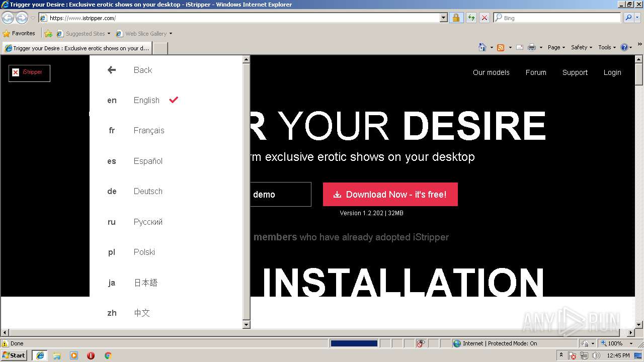
Task: Click horizontal scrollbar right arrow
Action: point(631,333)
